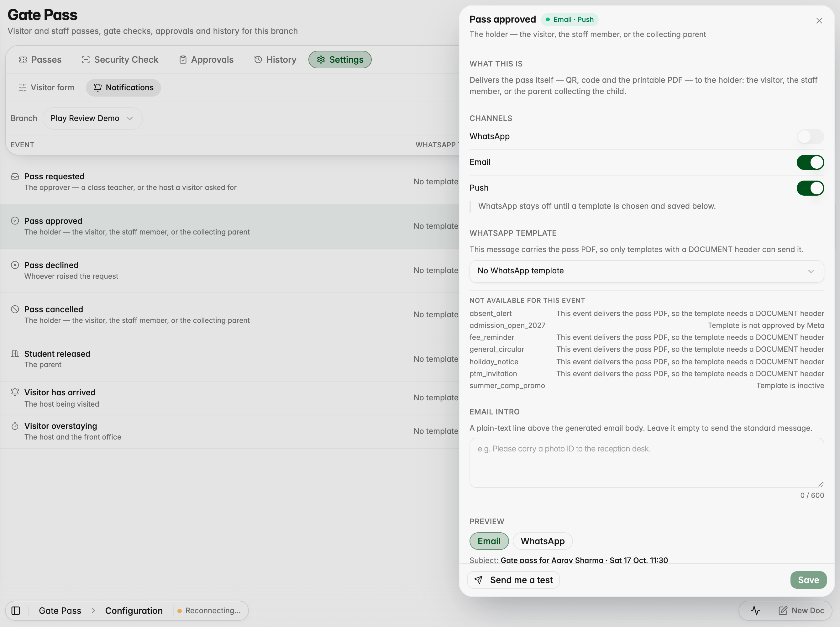Expand the No WhatsApp template dropdown
Viewport: 840px width, 627px height.
pos(647,271)
